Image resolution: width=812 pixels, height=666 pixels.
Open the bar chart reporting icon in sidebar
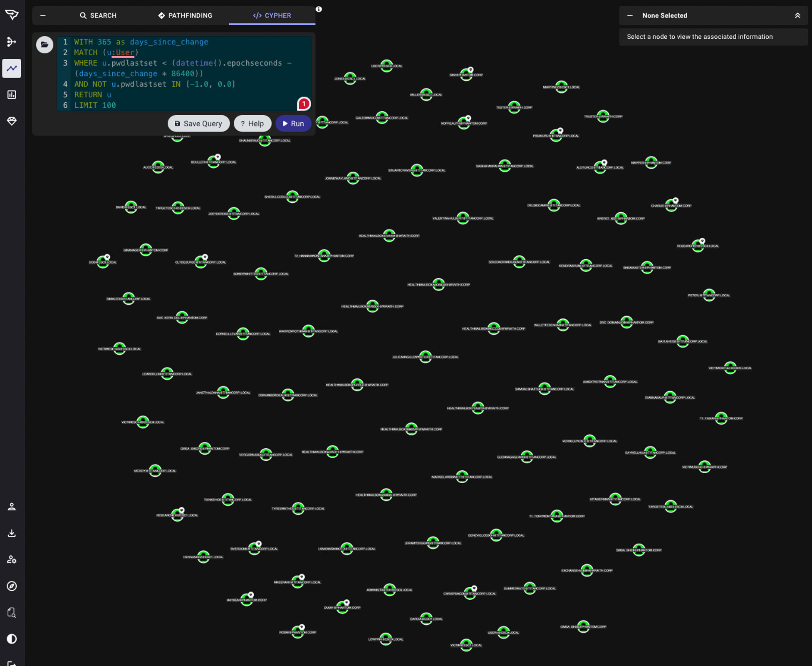(x=11, y=94)
